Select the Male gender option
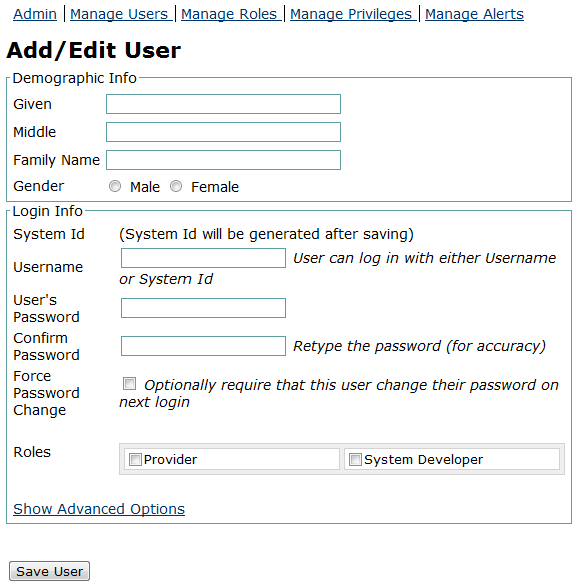 tap(115, 186)
